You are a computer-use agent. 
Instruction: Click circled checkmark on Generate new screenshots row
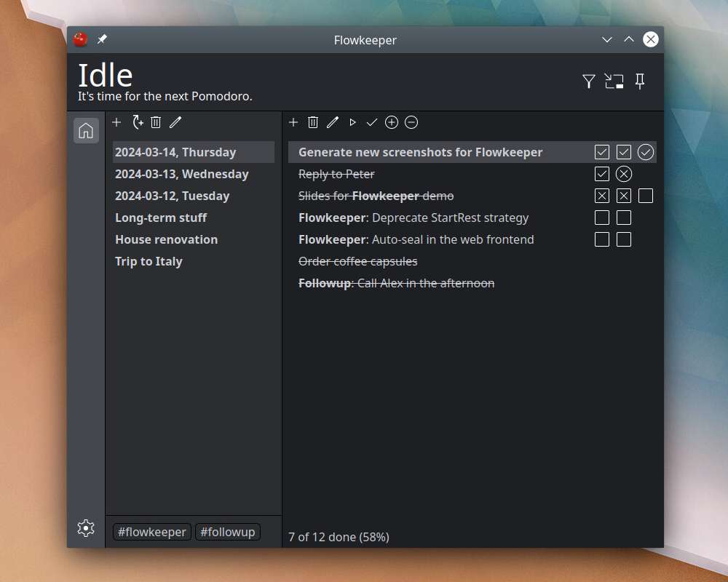click(x=645, y=152)
